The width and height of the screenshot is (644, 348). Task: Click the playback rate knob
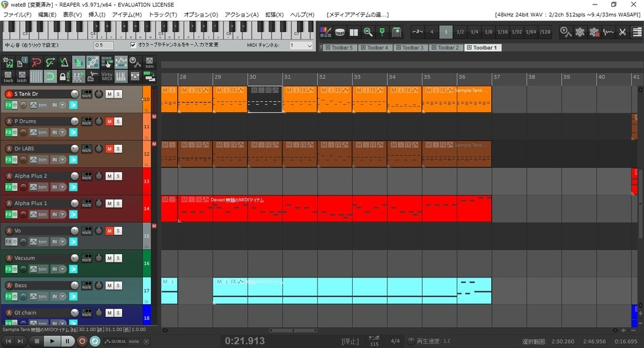(x=411, y=341)
